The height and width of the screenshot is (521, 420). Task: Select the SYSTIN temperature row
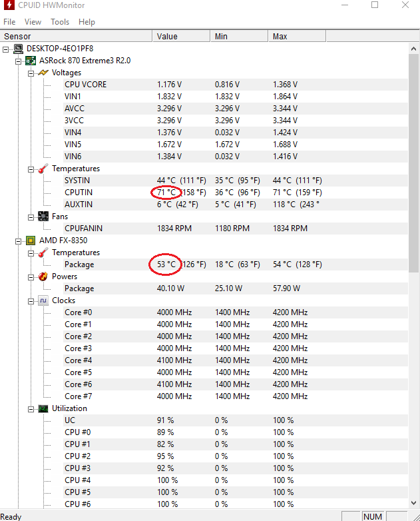coord(236,181)
